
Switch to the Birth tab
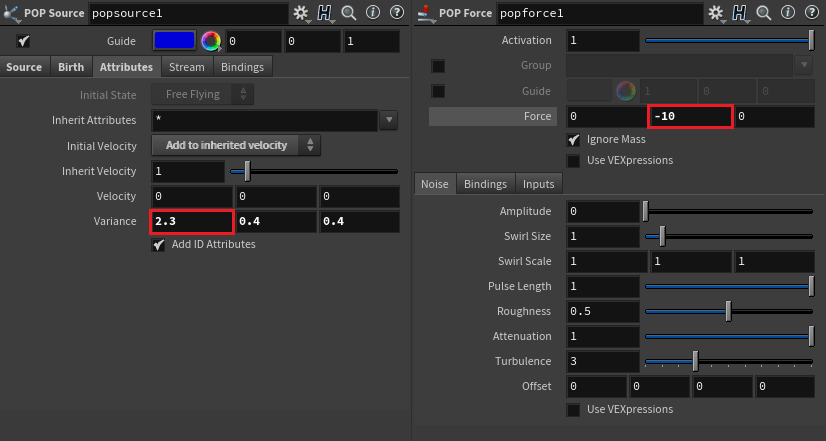pos(71,67)
